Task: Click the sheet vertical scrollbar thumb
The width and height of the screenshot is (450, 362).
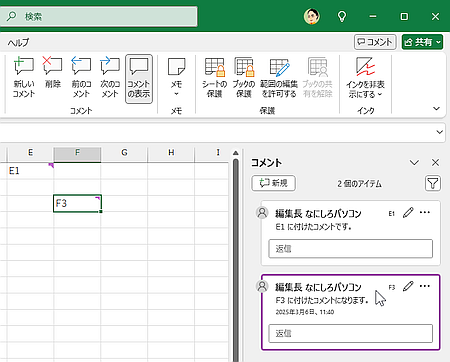Action: click(236, 260)
